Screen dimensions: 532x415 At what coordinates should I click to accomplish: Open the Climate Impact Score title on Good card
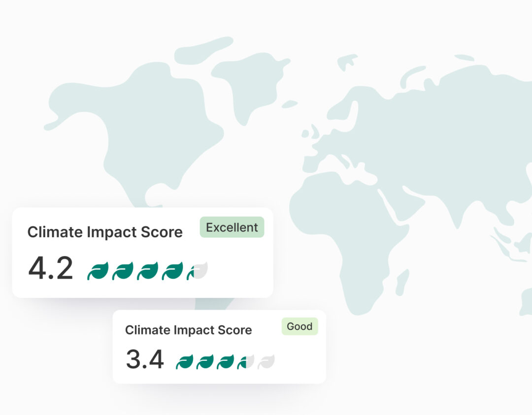189,330
